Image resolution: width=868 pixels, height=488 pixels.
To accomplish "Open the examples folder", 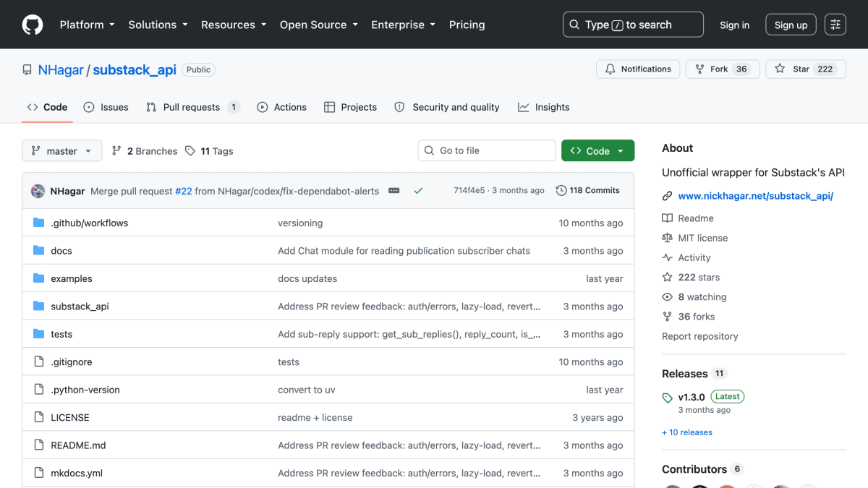I will (72, 278).
